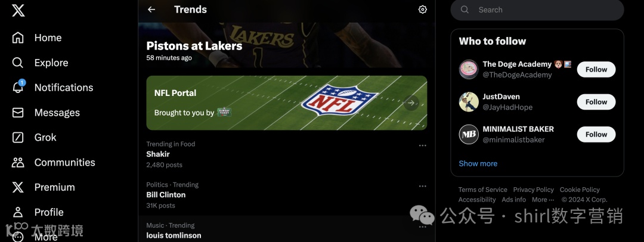
Task: Click the NFL Portal arrow button
Action: pos(411,103)
